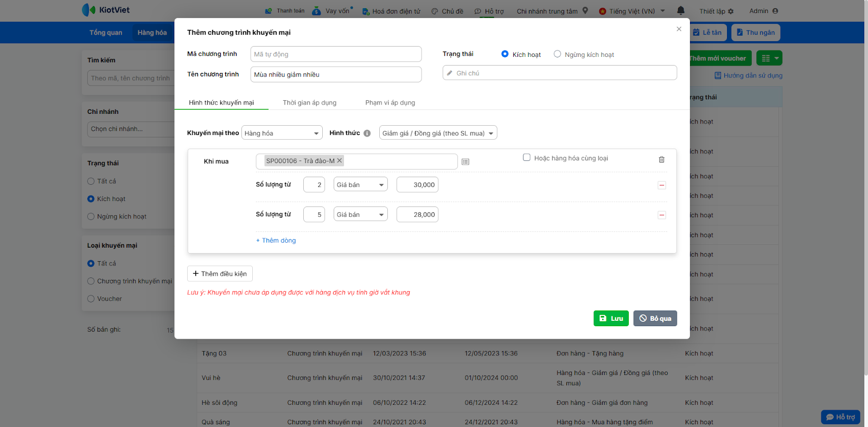Click the Theo mã, tên chương trình search box
Viewport: 868px width, 427px height.
tap(130, 78)
